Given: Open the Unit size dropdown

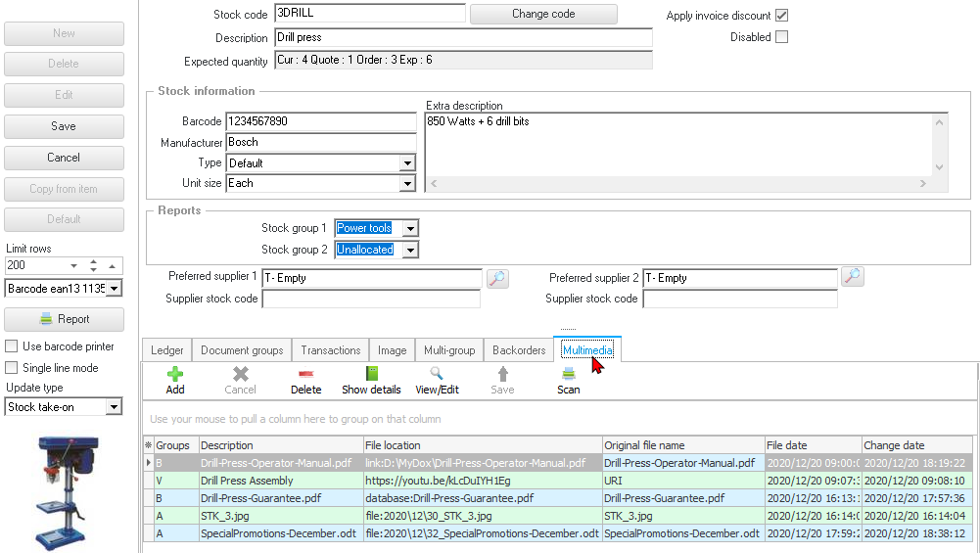Looking at the screenshot, I should click(x=407, y=183).
